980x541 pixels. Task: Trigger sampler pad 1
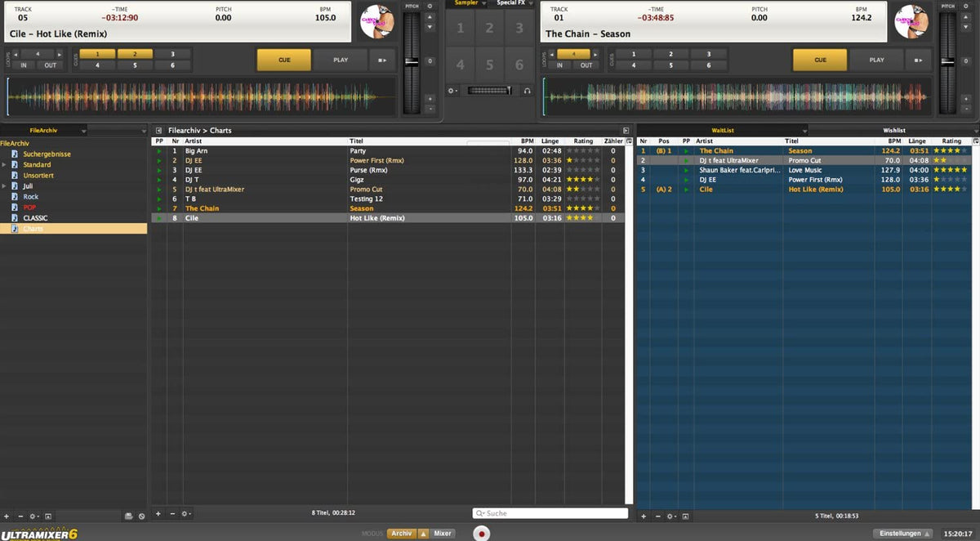click(460, 29)
